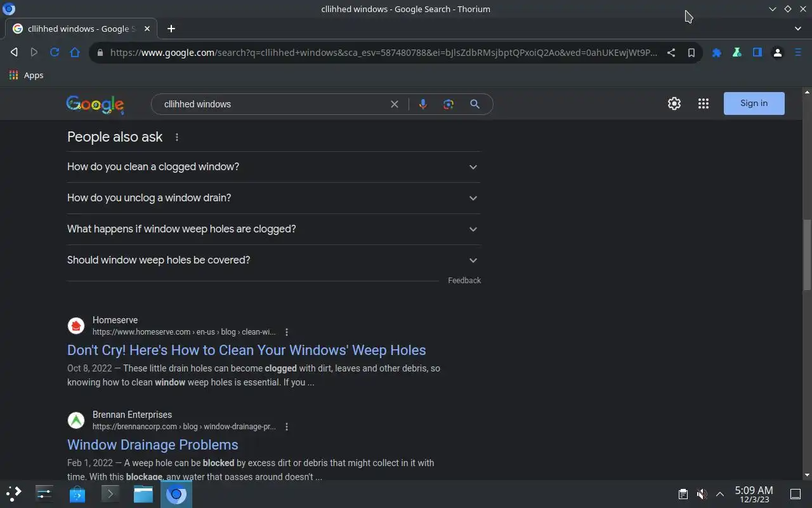Image resolution: width=812 pixels, height=508 pixels.
Task: Click the muted volume tray icon
Action: (x=702, y=494)
